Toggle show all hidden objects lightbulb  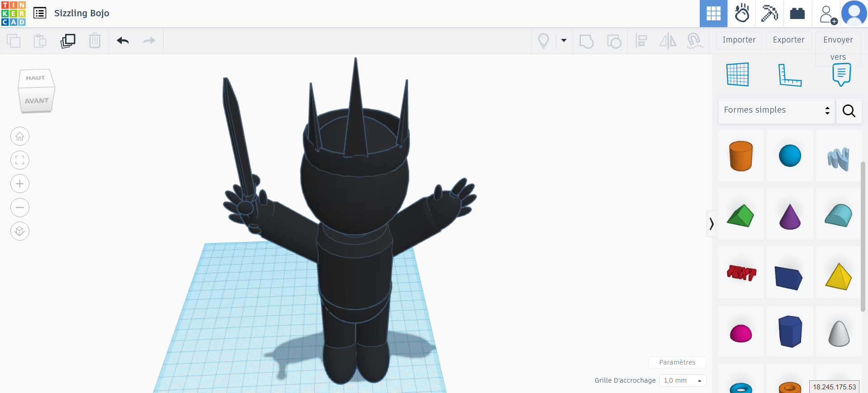point(543,41)
